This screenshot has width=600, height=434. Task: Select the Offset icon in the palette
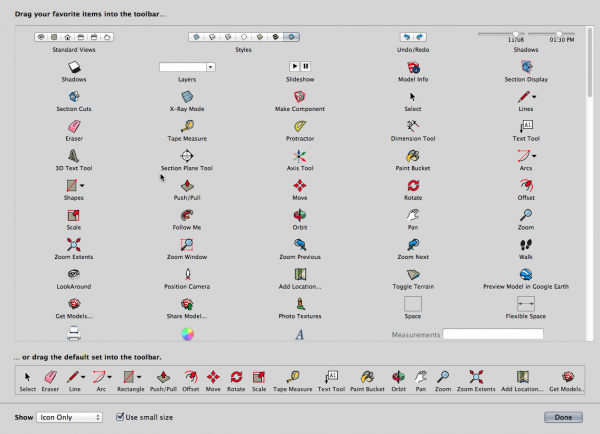526,185
